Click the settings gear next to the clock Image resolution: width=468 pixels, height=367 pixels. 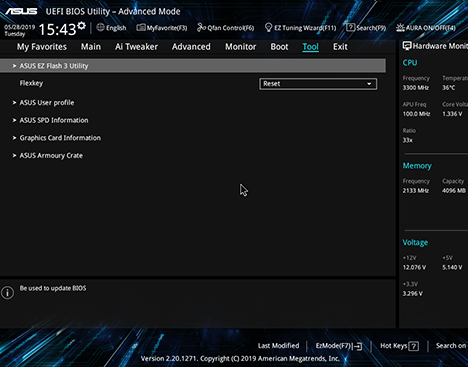[81, 26]
